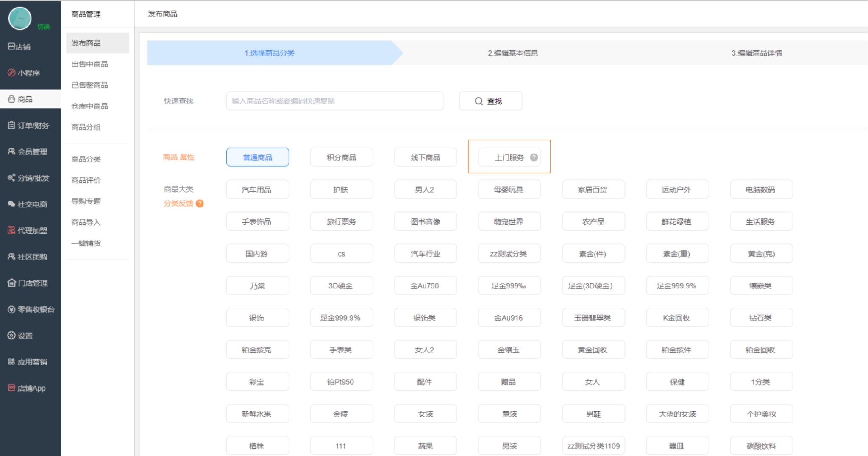The image size is (868, 456).
Task: Open 订单/财务 in the sidebar
Action: 28,126
